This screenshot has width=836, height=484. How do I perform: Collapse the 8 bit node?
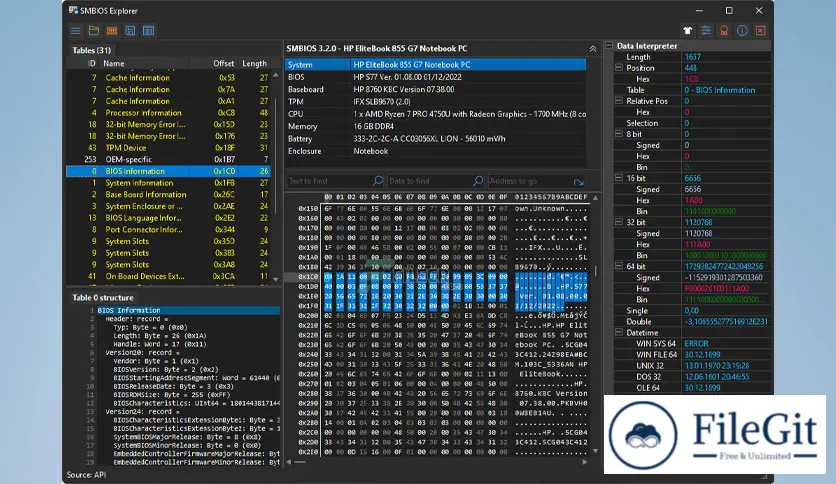(618, 134)
